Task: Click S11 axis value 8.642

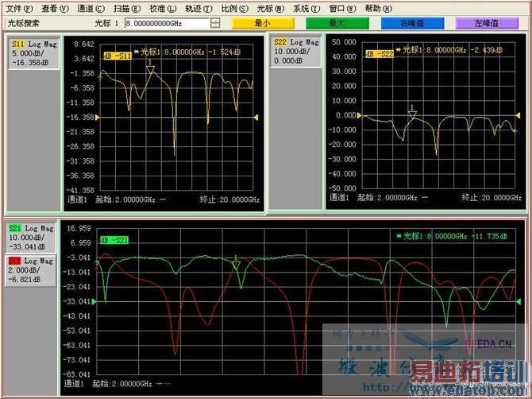Action: 84,45
